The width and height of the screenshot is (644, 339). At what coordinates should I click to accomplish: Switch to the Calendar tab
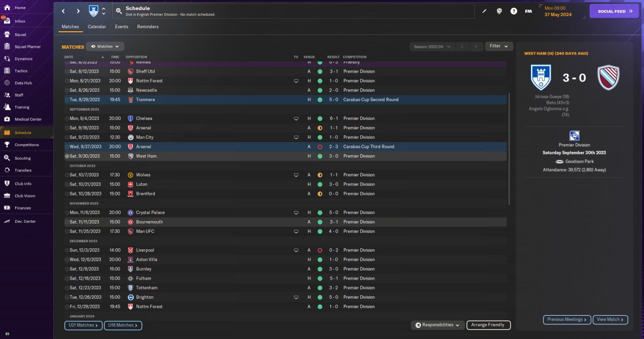click(x=97, y=27)
